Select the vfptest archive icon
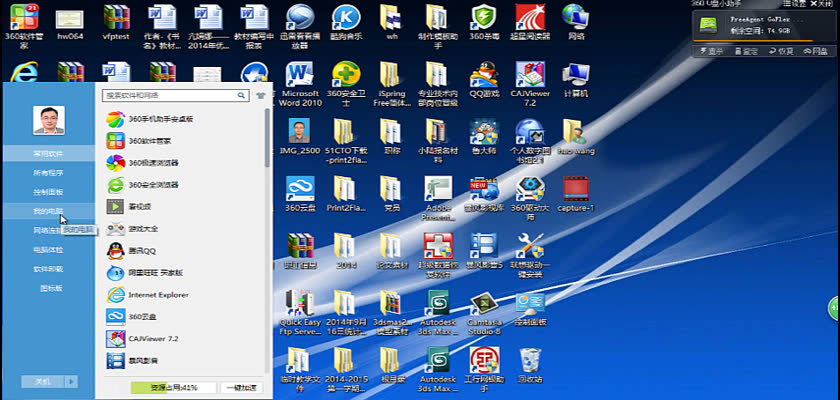Image resolution: width=840 pixels, height=400 pixels. pyautogui.click(x=116, y=22)
